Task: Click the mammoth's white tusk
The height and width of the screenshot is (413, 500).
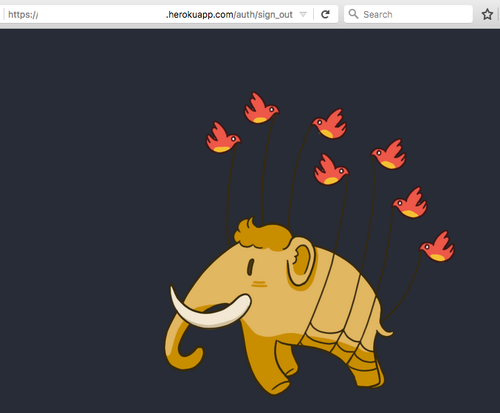Action: coord(210,308)
